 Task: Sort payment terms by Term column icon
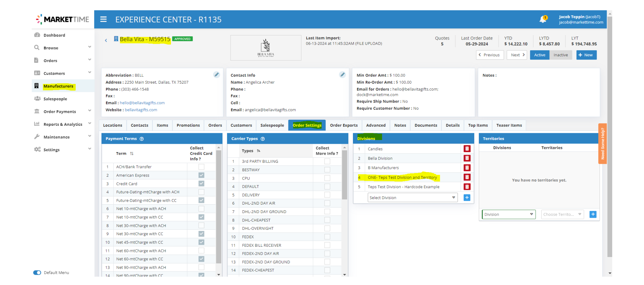pyautogui.click(x=132, y=153)
